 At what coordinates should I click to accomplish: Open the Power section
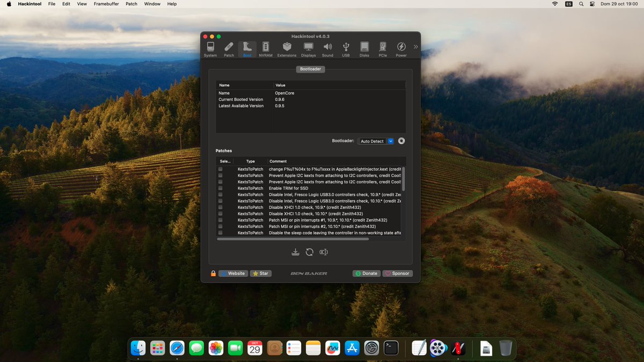pos(401,49)
